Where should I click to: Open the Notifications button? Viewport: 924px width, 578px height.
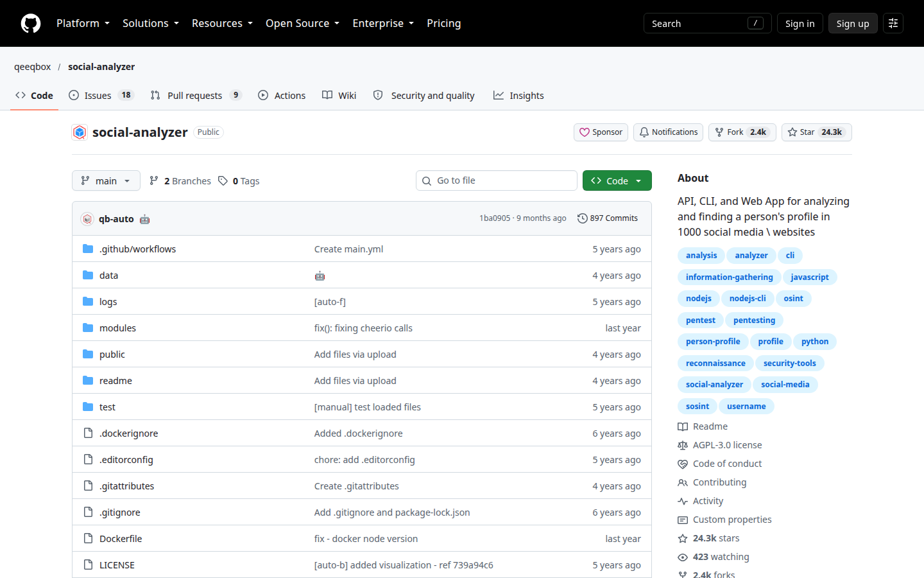pyautogui.click(x=668, y=132)
